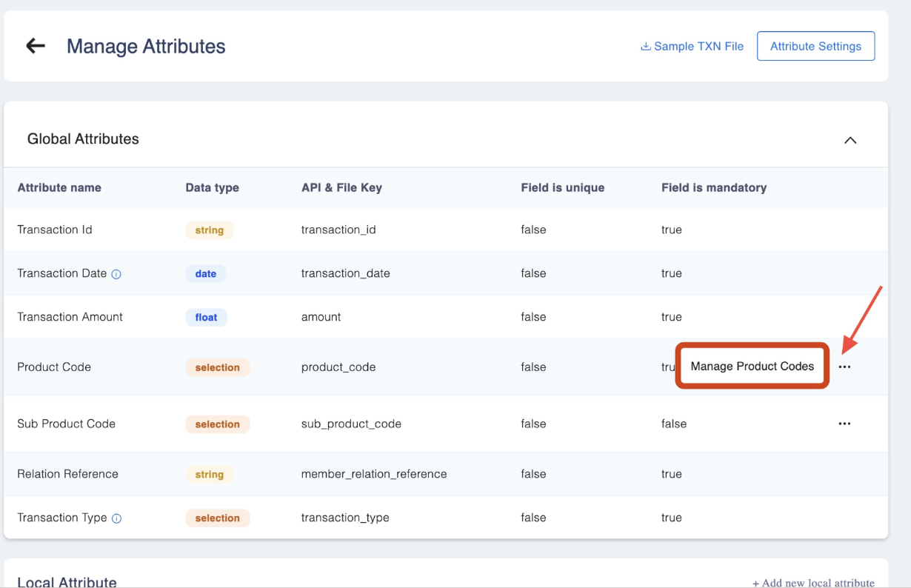
Task: Open Sample TXN File link
Action: pyautogui.click(x=692, y=46)
